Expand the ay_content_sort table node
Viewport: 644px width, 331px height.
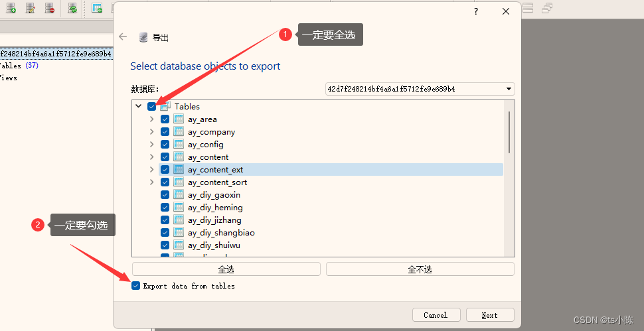pos(152,182)
